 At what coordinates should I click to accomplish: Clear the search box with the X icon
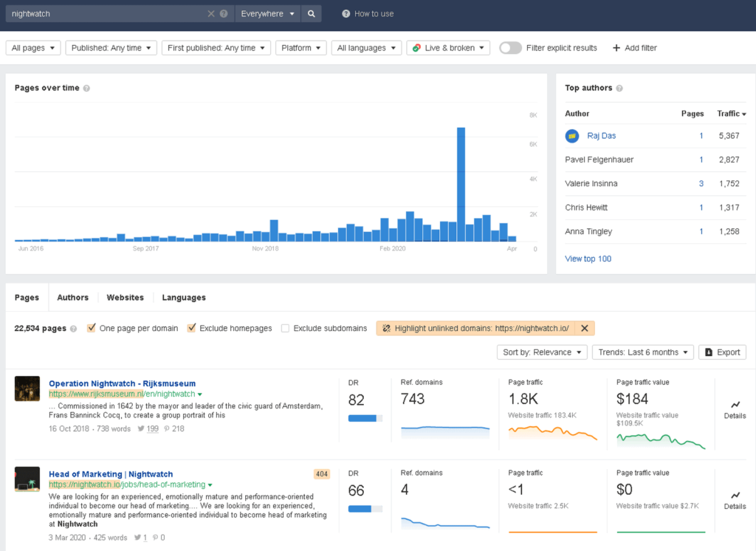(x=211, y=13)
